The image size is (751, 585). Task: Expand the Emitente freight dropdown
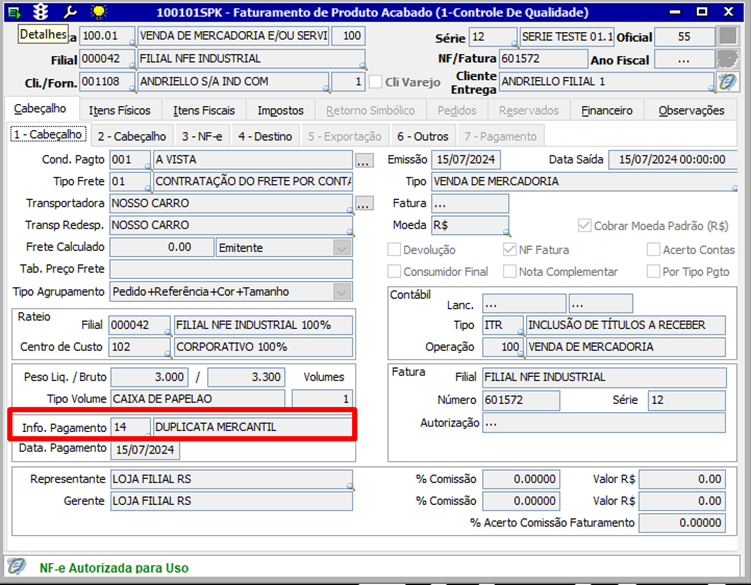point(341,248)
